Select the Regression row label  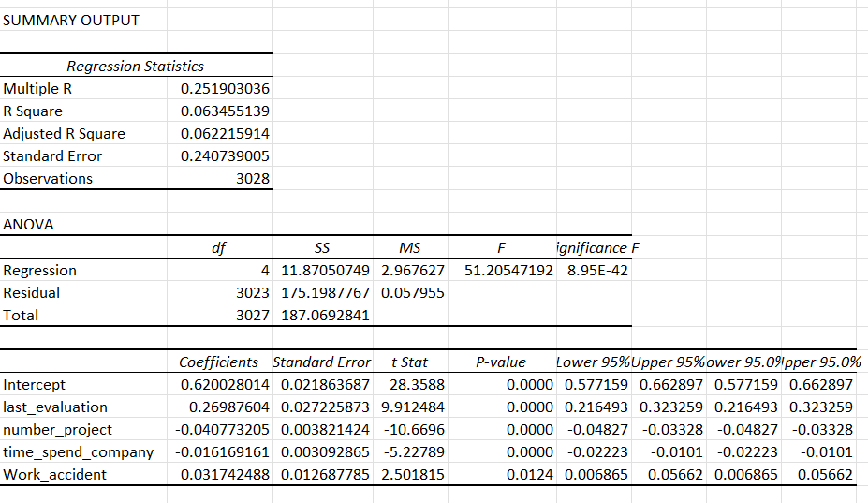40,271
